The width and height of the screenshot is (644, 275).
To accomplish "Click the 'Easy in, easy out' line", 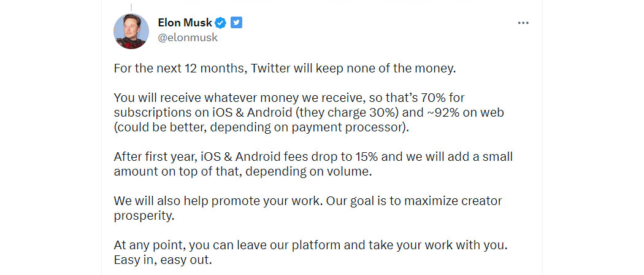I will [x=164, y=260].
